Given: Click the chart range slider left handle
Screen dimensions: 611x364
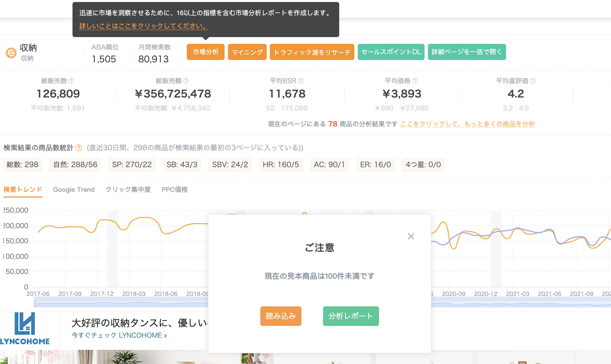Looking at the screenshot, I should 35,304.
